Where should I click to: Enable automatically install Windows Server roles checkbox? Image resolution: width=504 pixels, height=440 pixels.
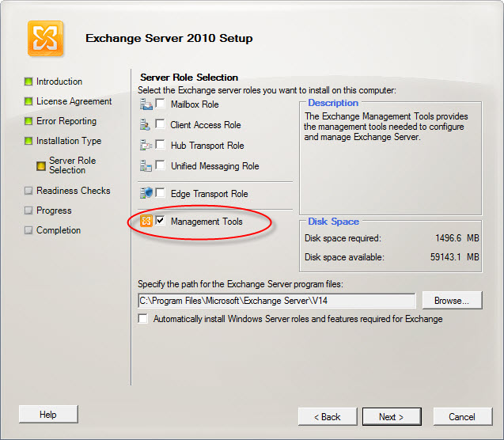pos(142,318)
